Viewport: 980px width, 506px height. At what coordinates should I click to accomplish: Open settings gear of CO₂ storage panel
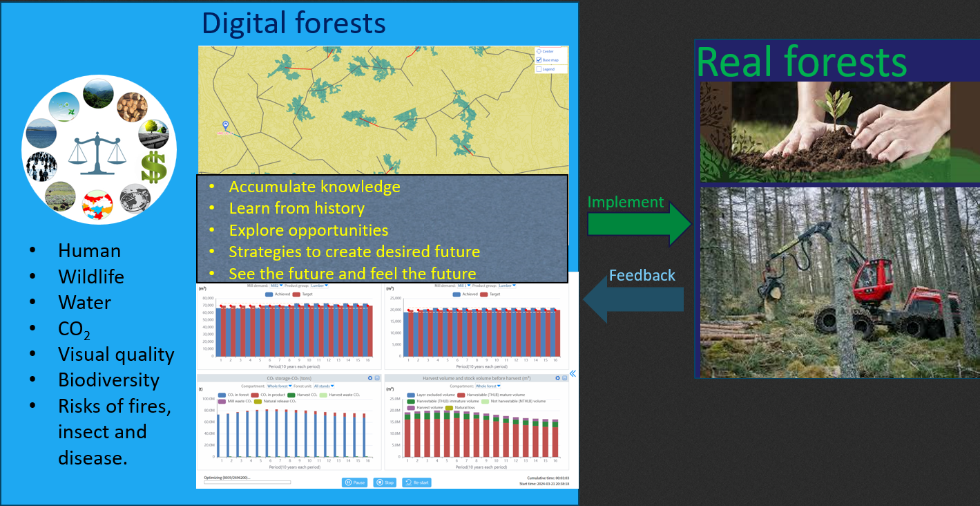point(369,378)
